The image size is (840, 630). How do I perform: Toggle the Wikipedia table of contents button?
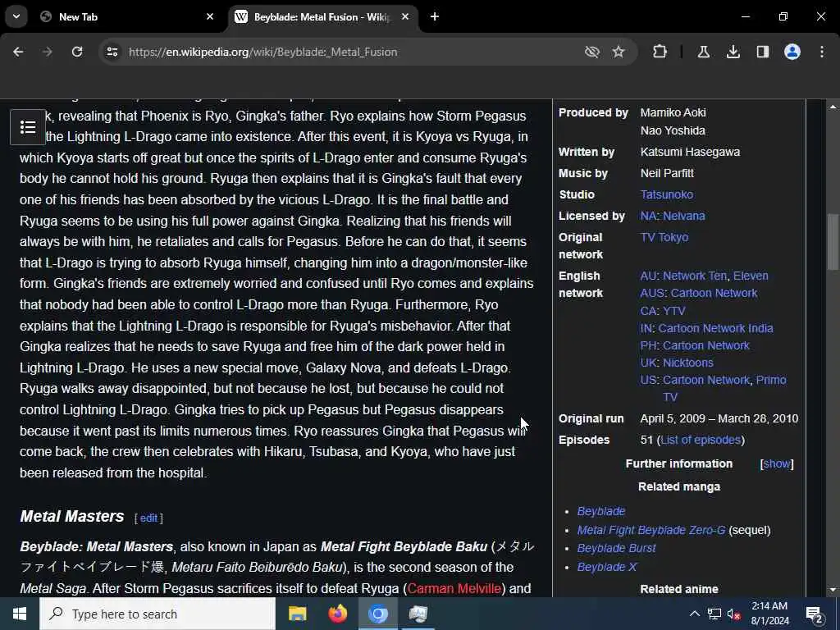28,127
